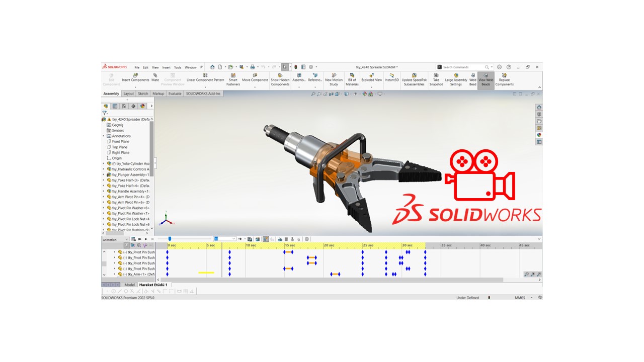Open the File menu

tap(137, 67)
